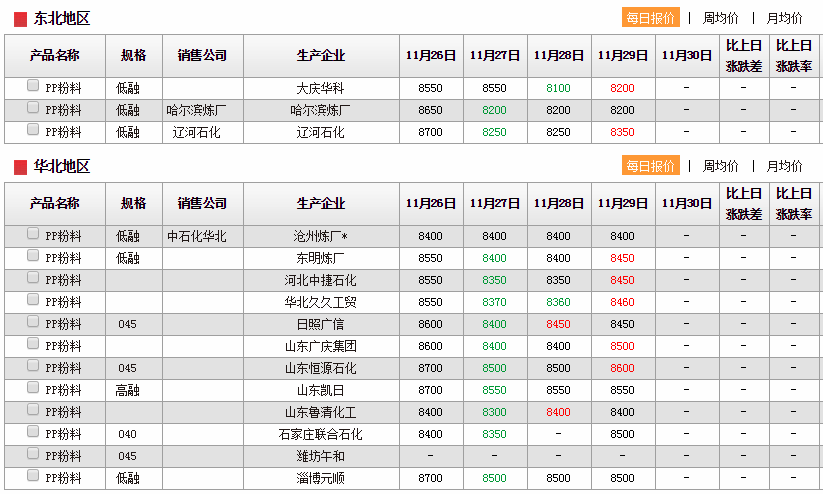The image size is (823, 494).
Task: Click 山东鲁清化工 red price for 11月28日
Action: coord(558,412)
